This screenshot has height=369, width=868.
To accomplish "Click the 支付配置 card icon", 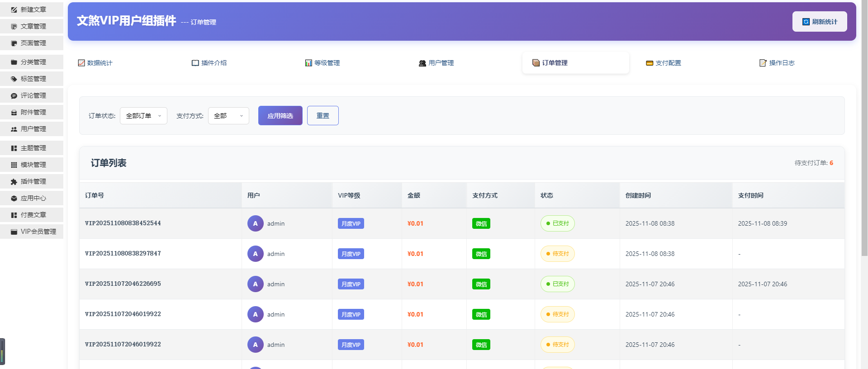I will [650, 63].
